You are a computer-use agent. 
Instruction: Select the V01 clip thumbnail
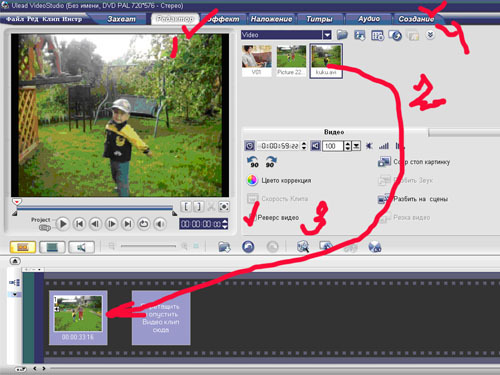[x=256, y=61]
